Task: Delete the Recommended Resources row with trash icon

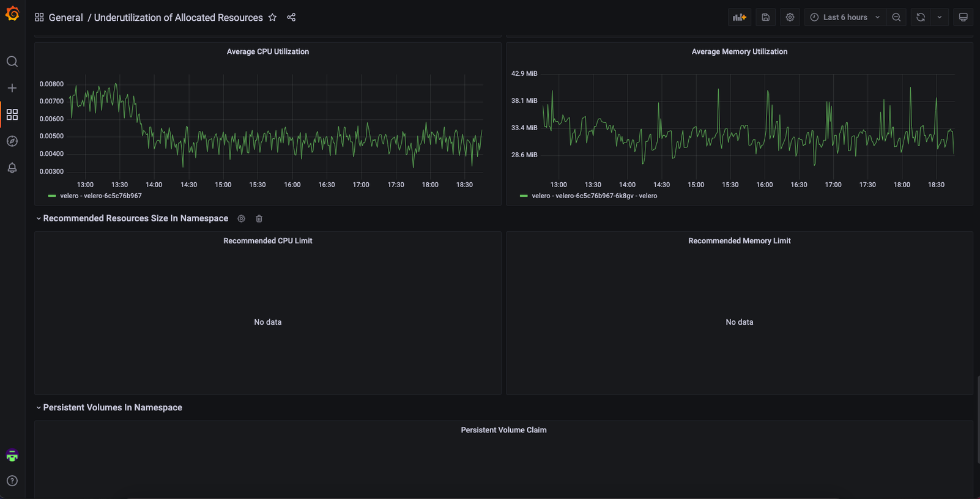Action: point(259,218)
